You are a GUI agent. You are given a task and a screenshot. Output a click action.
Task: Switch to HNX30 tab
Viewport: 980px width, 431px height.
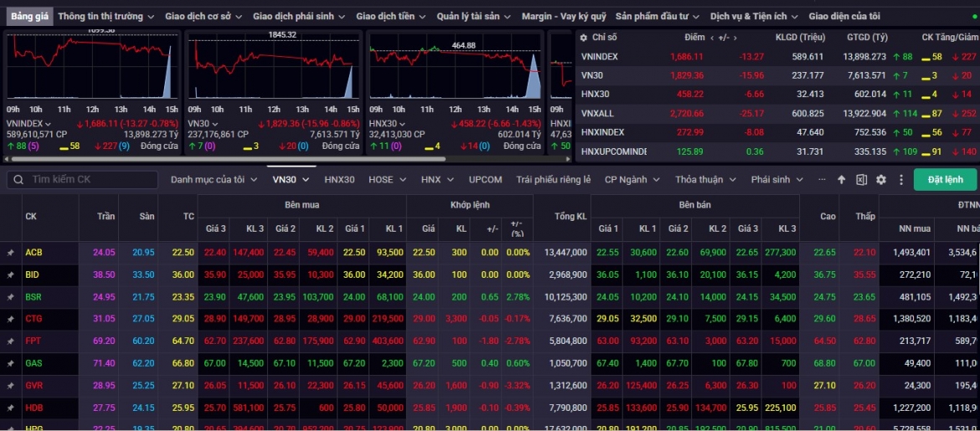(x=339, y=180)
